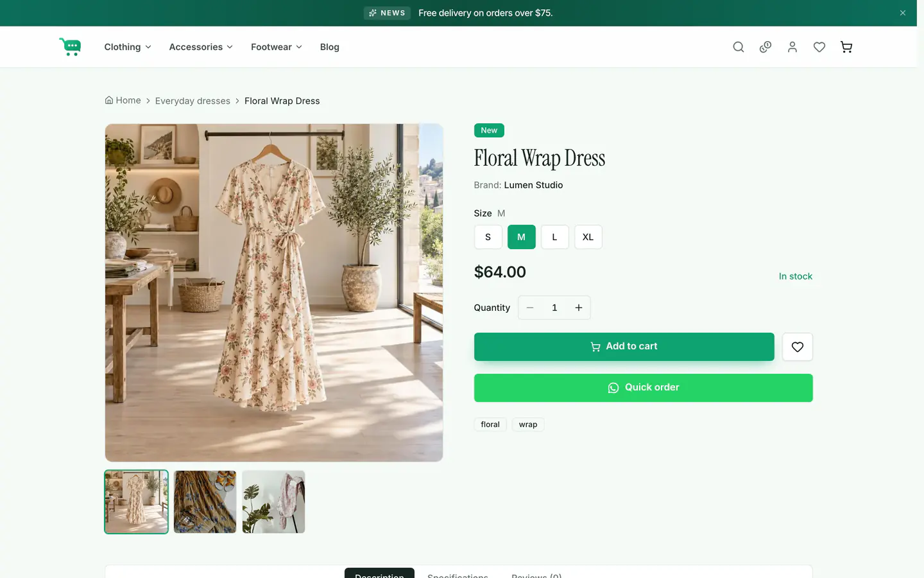924x578 pixels.
Task: Click the NEWS badge in banner
Action: point(388,13)
